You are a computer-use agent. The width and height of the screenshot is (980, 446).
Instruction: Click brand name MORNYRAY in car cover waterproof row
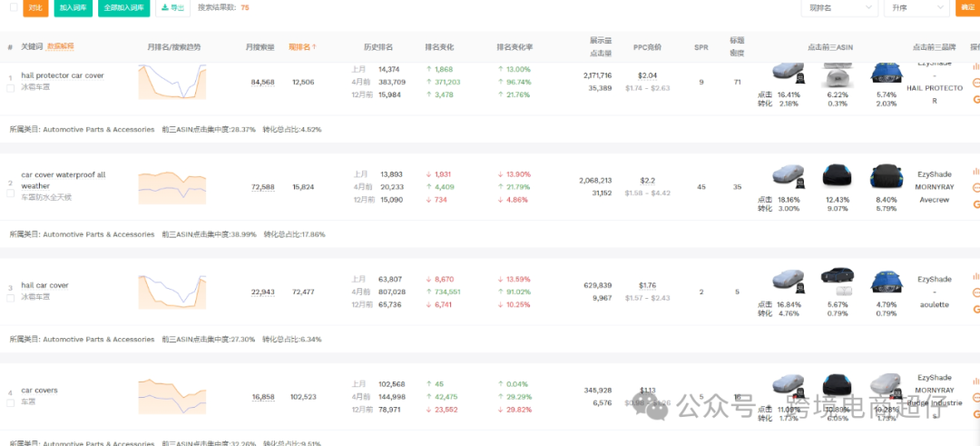[x=935, y=187]
